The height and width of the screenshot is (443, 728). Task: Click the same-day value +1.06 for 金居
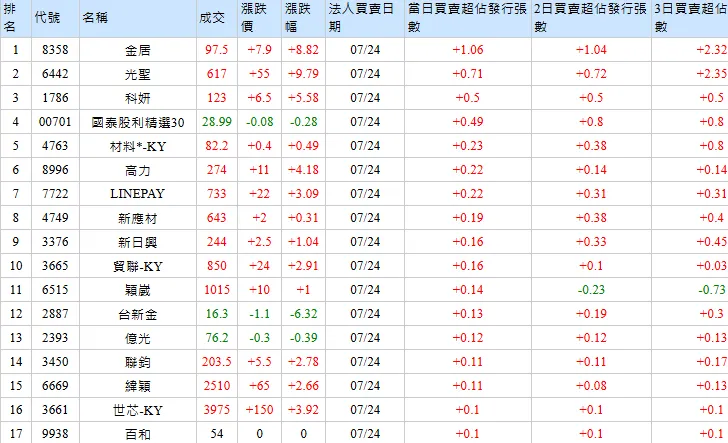point(468,50)
